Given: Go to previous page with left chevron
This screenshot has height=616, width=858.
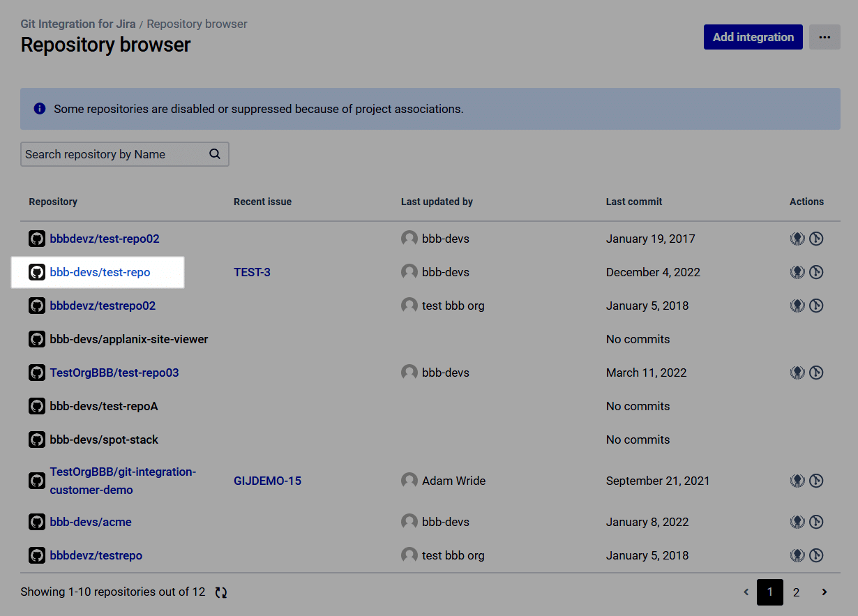Looking at the screenshot, I should point(746,592).
